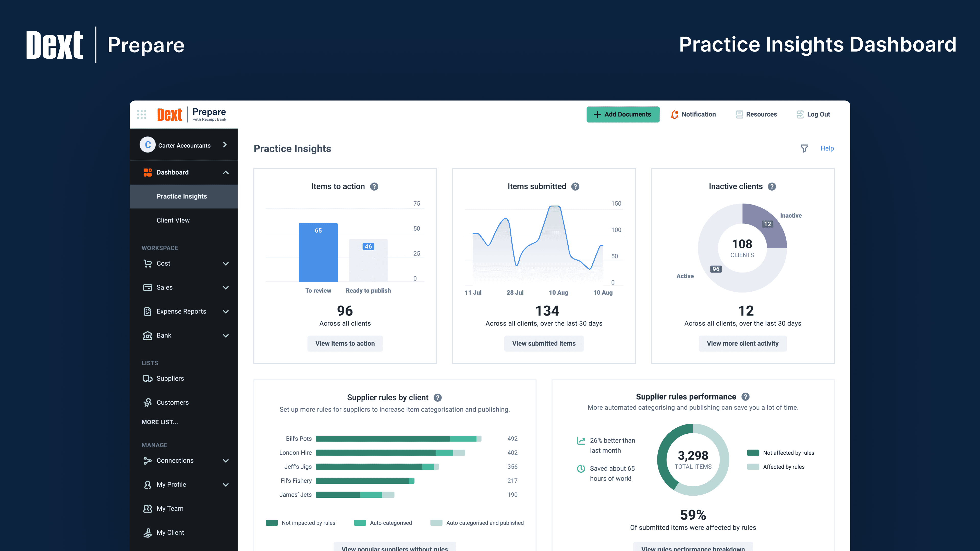This screenshot has height=551, width=980.
Task: Click the 3,298 total items donut chart
Action: (693, 459)
